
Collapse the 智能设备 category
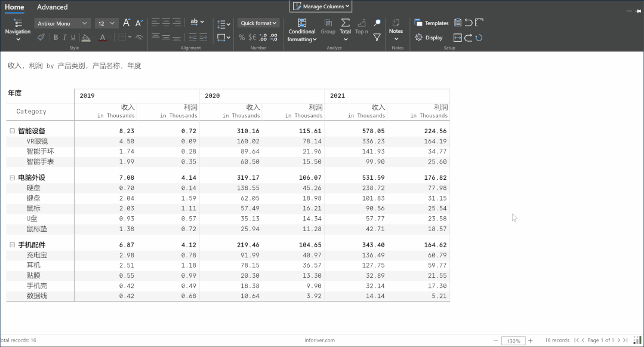(x=13, y=131)
